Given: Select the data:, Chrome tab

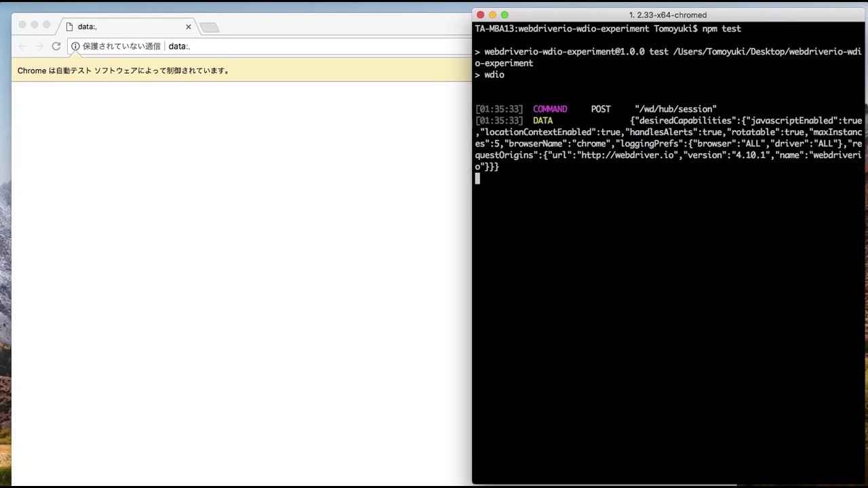Looking at the screenshot, I should tap(128, 27).
